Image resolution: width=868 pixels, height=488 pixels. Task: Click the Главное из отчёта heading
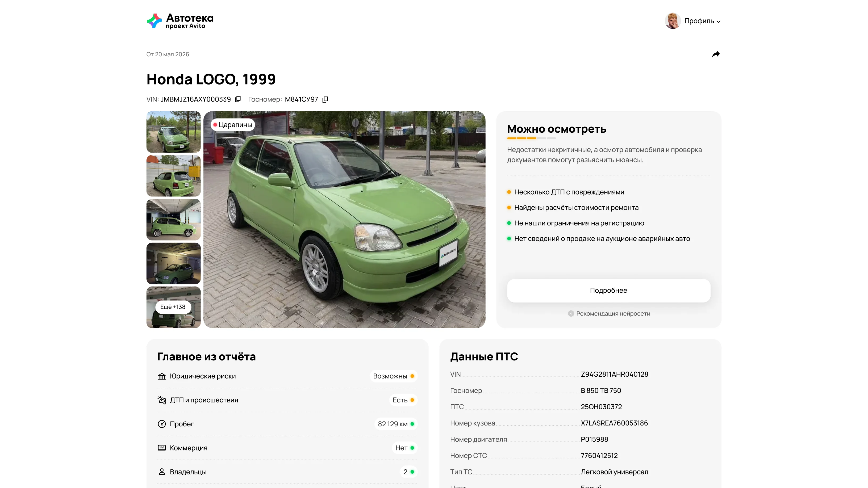click(206, 357)
